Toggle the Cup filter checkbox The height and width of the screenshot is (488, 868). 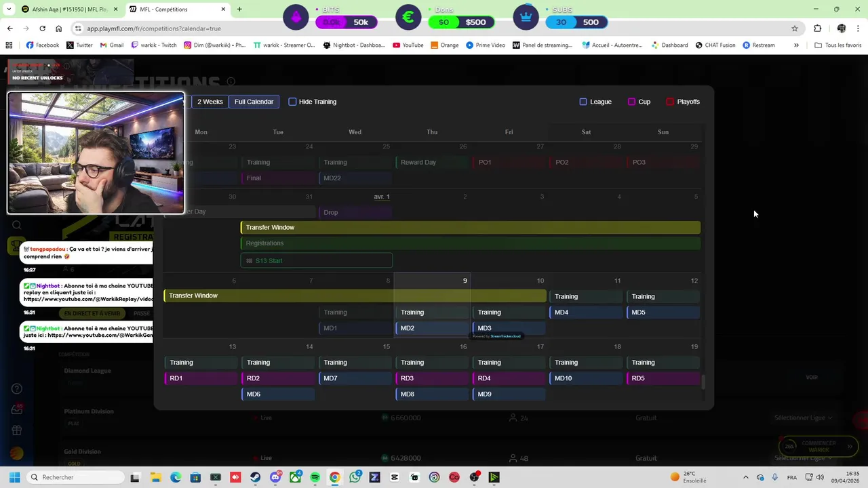(631, 102)
